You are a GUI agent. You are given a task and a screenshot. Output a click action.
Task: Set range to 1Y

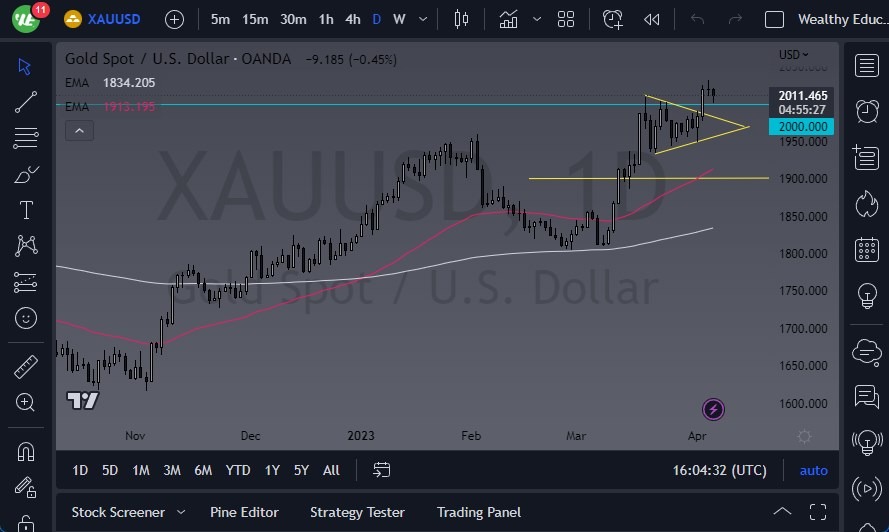point(272,470)
